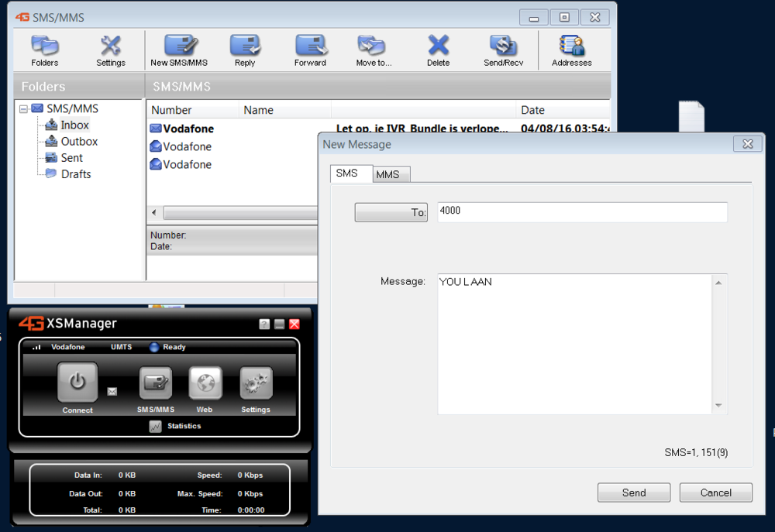
Task: Close the New Message dialog
Action: 748,144
